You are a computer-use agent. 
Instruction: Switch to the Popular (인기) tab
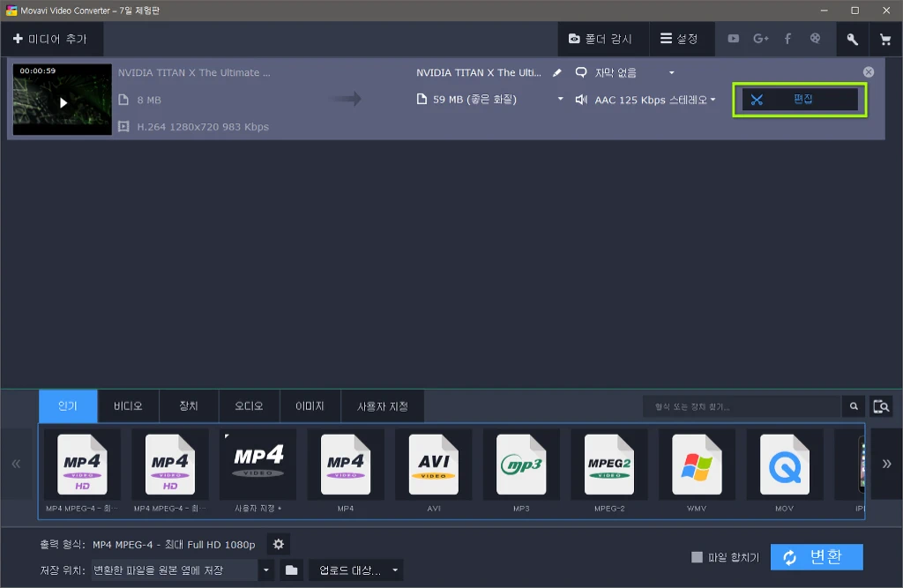(x=68, y=406)
